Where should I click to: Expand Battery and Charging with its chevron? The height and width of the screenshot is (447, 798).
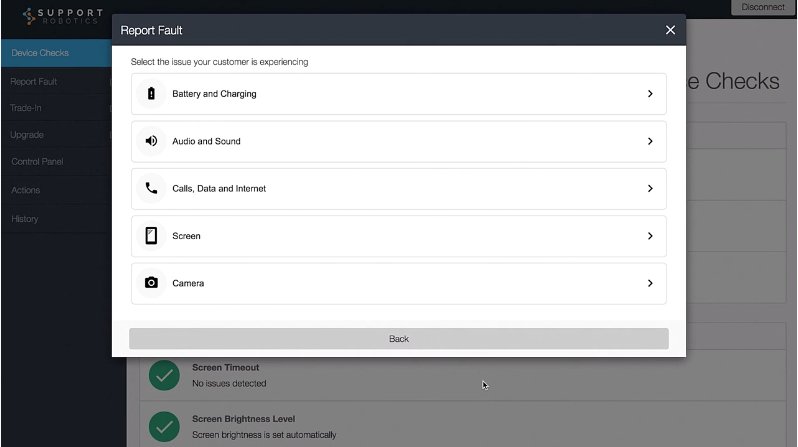coord(650,94)
